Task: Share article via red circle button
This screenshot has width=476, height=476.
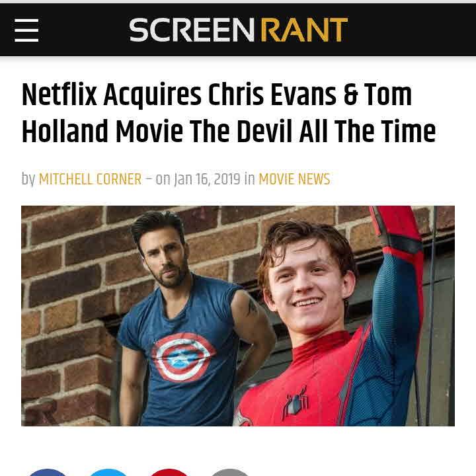Action: click(169, 472)
